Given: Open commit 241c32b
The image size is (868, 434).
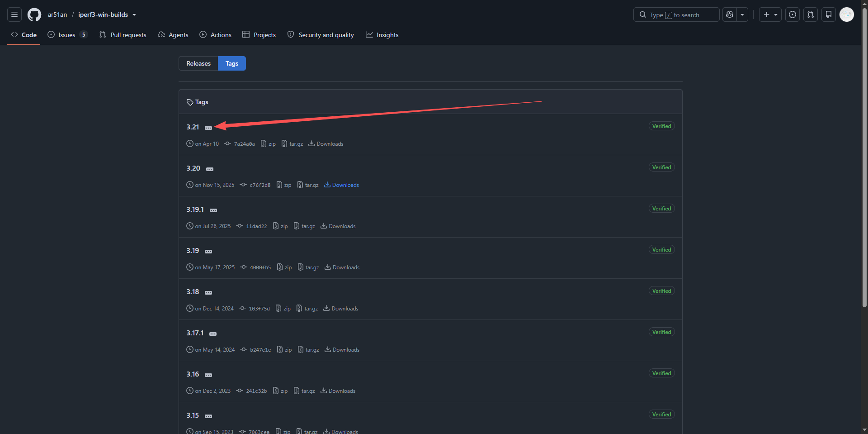Looking at the screenshot, I should point(252,391).
